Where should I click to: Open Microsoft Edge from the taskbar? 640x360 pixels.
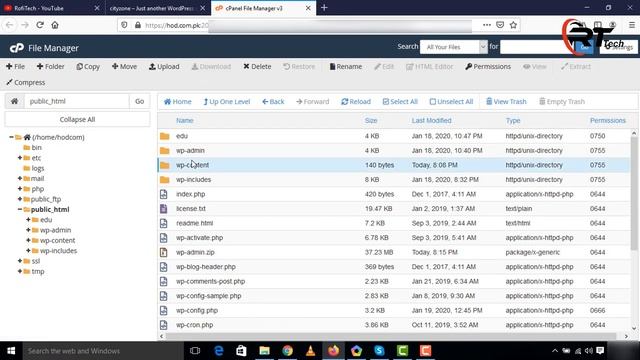point(219,351)
